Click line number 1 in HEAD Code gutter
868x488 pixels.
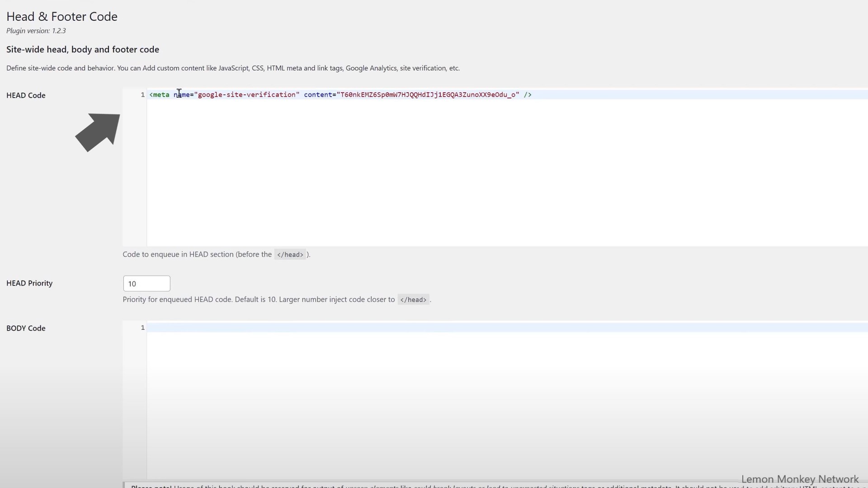coord(142,94)
